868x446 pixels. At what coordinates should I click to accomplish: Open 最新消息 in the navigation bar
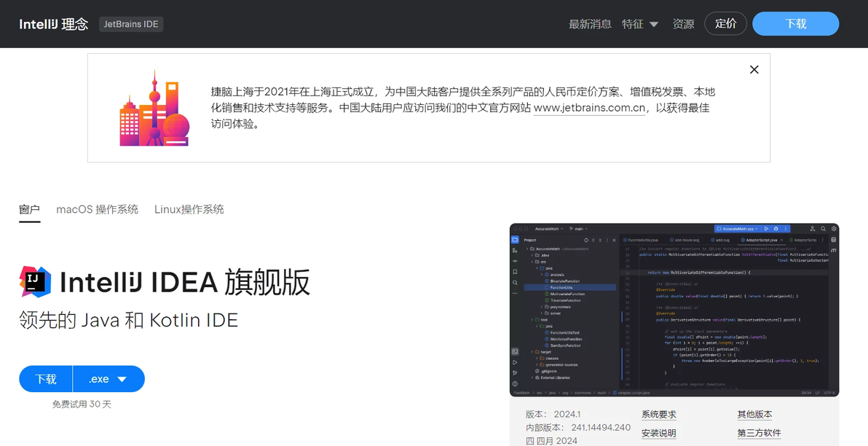point(590,24)
